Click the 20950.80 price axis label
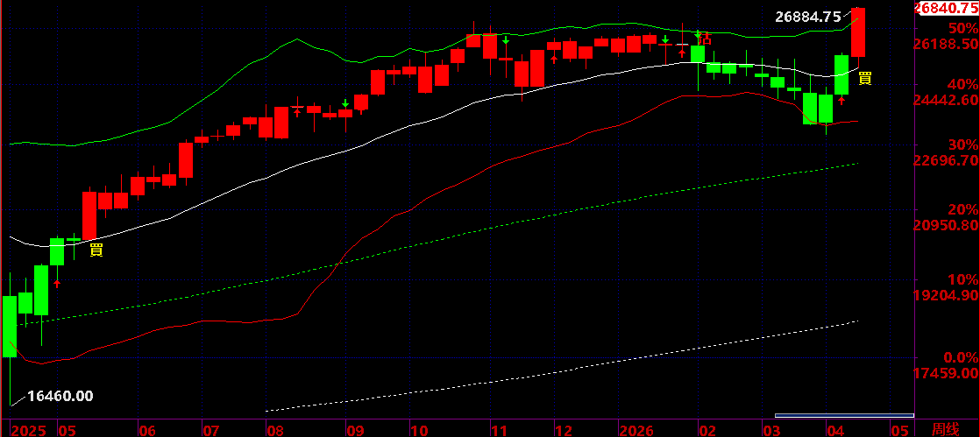 coord(946,225)
